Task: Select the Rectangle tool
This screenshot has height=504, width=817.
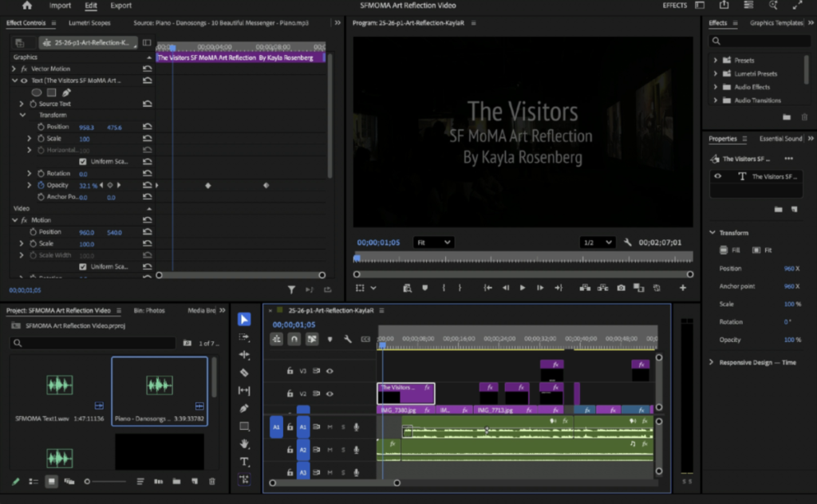Action: 244,427
